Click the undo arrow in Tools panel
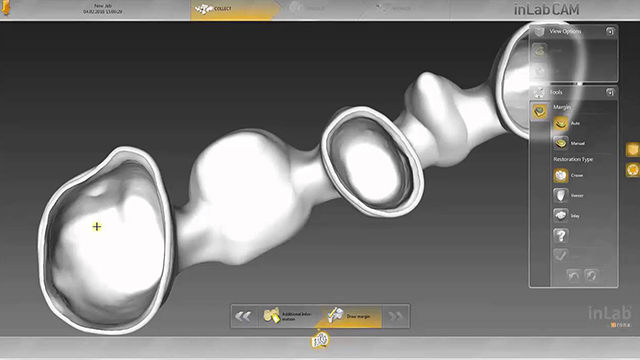This screenshot has height=360, width=640. [573, 276]
